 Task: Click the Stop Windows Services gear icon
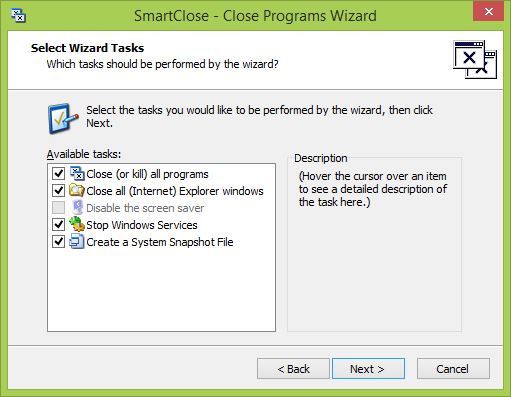tap(77, 224)
